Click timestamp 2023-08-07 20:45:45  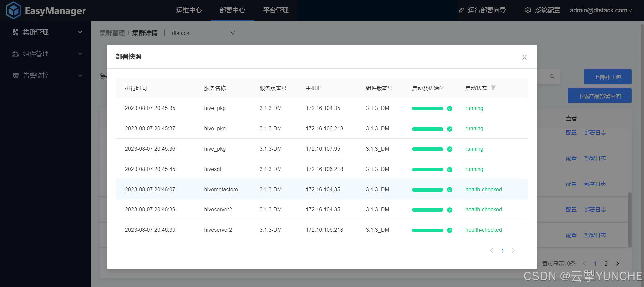[150, 169]
